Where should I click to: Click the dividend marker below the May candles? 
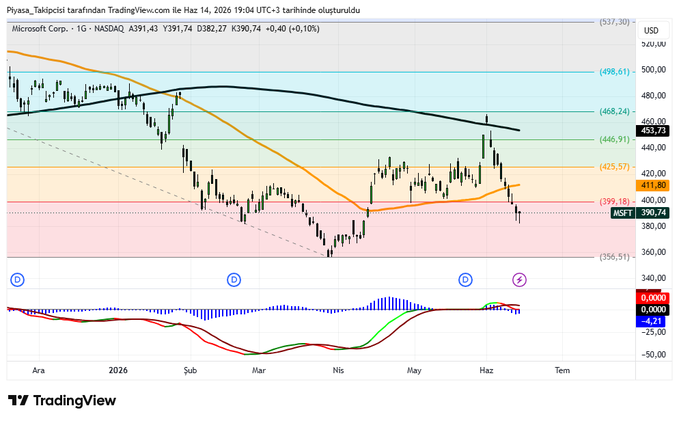click(x=466, y=280)
